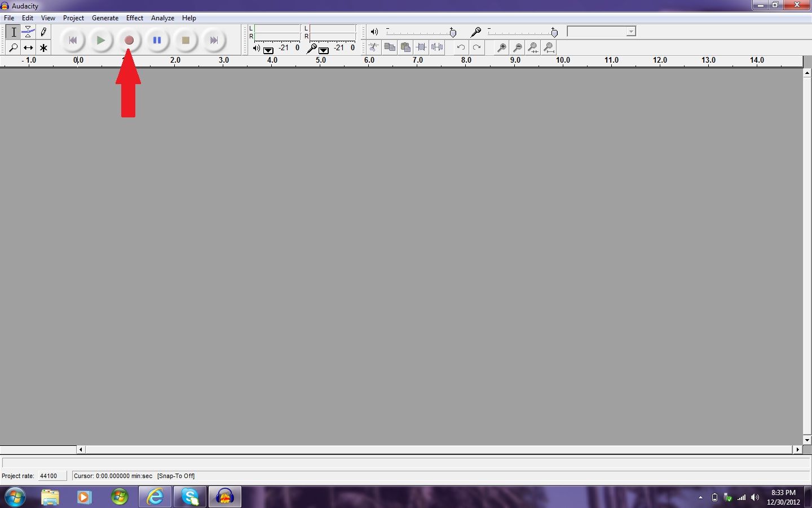Viewport: 812px width, 508px height.
Task: Select the Draw tool pencil
Action: [43, 32]
